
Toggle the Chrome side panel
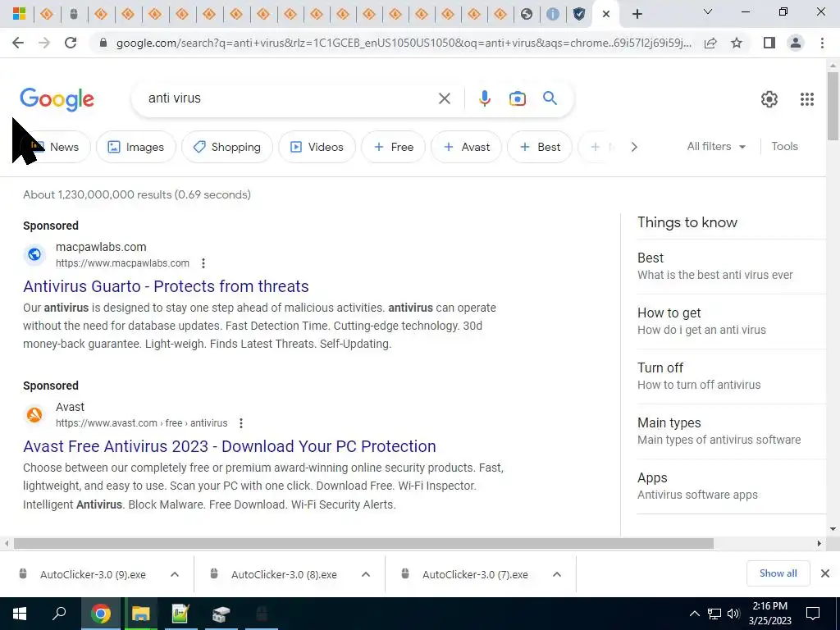tap(769, 43)
